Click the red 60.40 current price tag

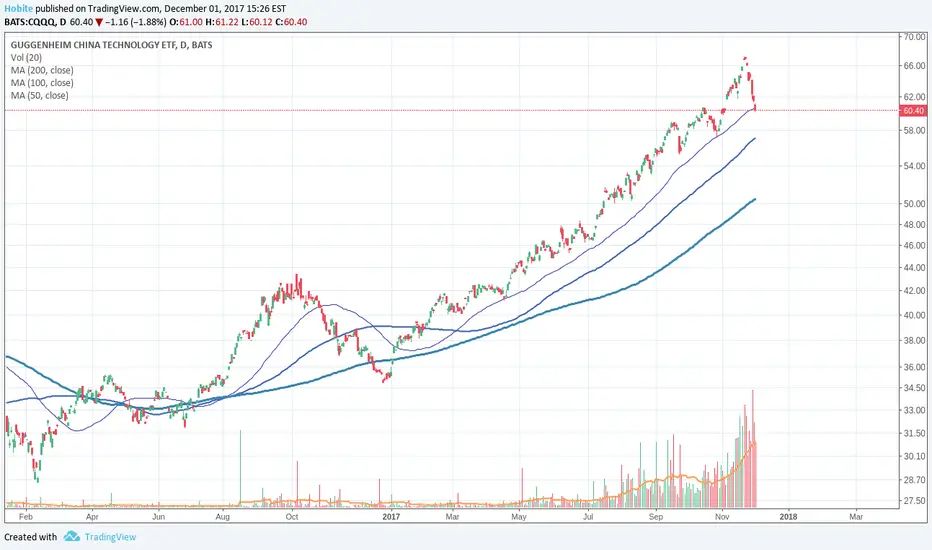tap(914, 111)
